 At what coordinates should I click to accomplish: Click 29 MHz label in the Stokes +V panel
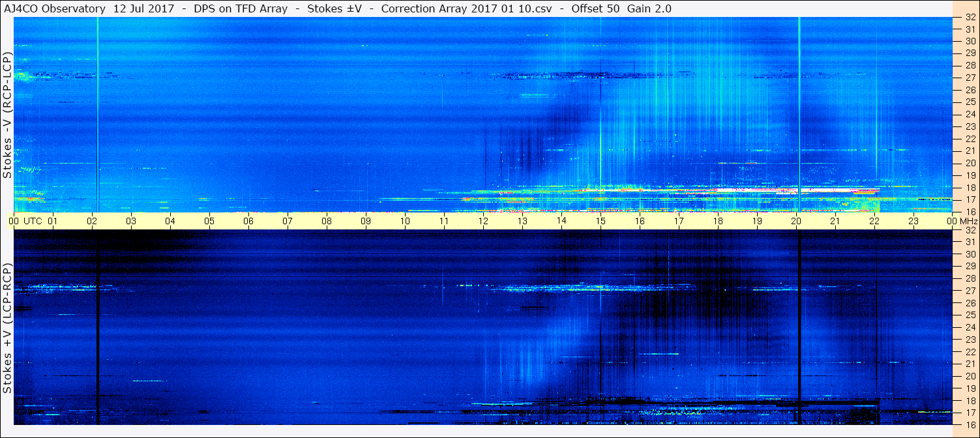[x=970, y=266]
